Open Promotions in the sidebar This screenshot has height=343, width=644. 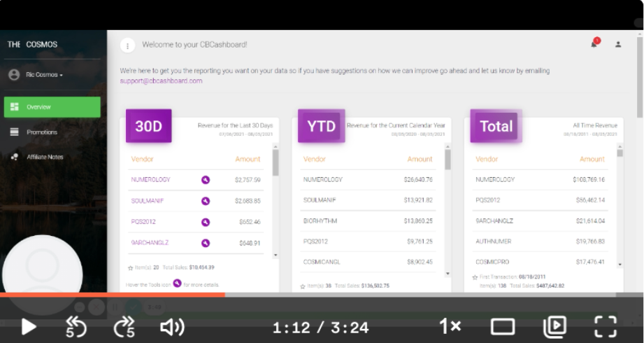click(42, 132)
